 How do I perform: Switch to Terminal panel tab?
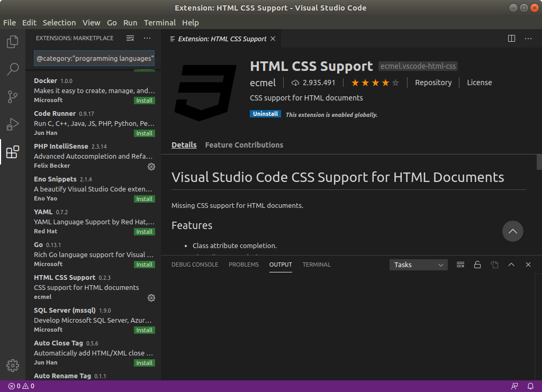click(x=317, y=265)
